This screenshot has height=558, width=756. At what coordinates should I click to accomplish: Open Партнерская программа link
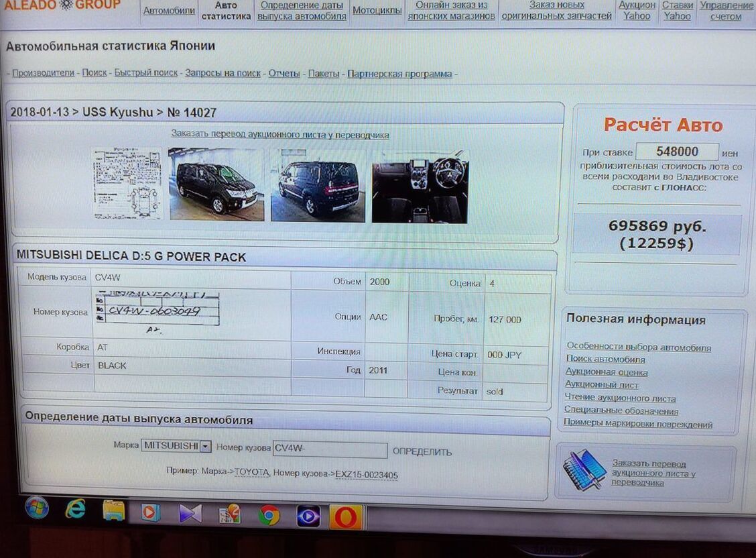pyautogui.click(x=399, y=74)
